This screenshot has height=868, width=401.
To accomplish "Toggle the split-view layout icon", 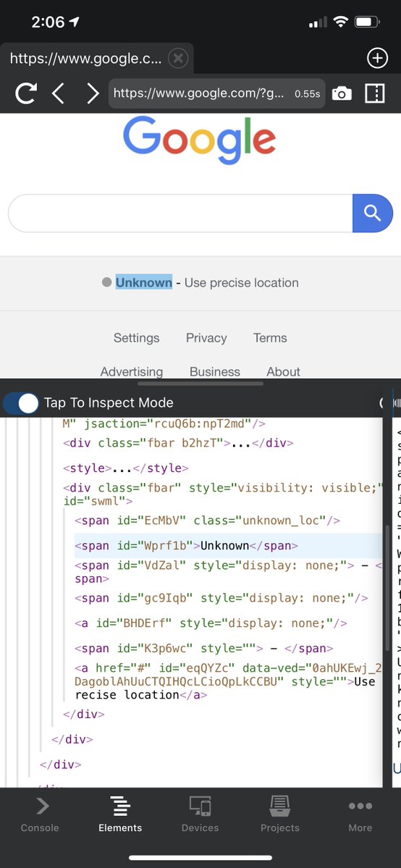I will pyautogui.click(x=374, y=93).
